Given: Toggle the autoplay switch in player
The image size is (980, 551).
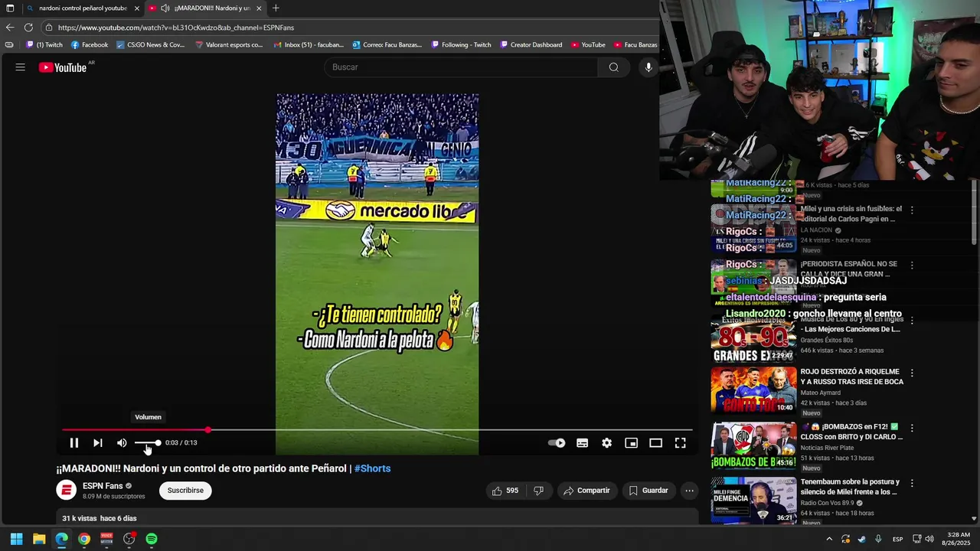Looking at the screenshot, I should (x=557, y=443).
